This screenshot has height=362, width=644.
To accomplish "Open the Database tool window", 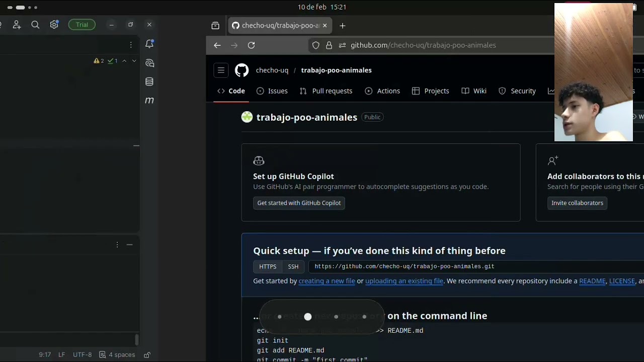I will pyautogui.click(x=149, y=81).
